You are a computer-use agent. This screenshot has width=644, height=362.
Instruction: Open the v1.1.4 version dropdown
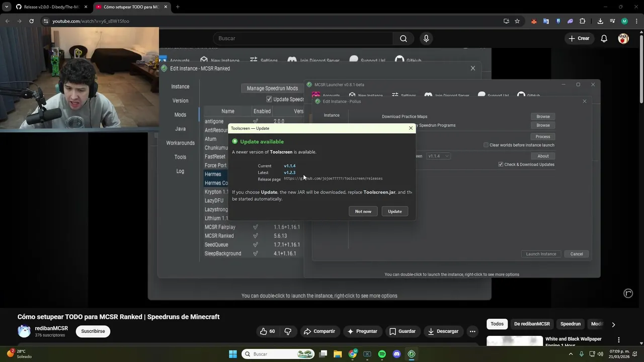coord(438,156)
